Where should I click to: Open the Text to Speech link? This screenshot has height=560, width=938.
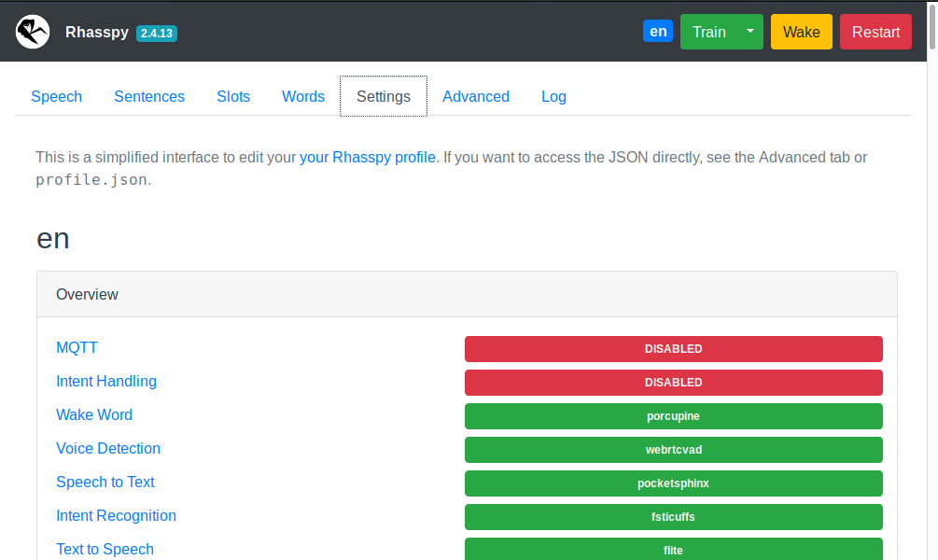[105, 549]
